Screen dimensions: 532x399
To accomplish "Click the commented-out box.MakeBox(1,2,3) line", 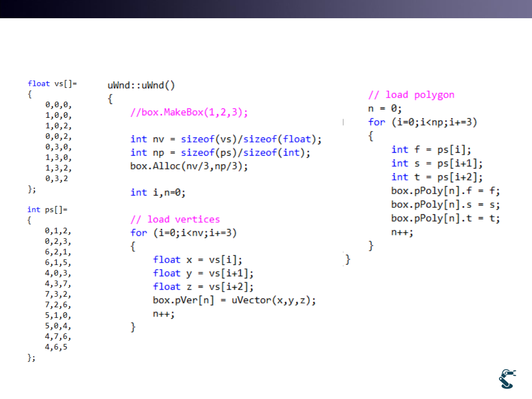I will (x=189, y=112).
